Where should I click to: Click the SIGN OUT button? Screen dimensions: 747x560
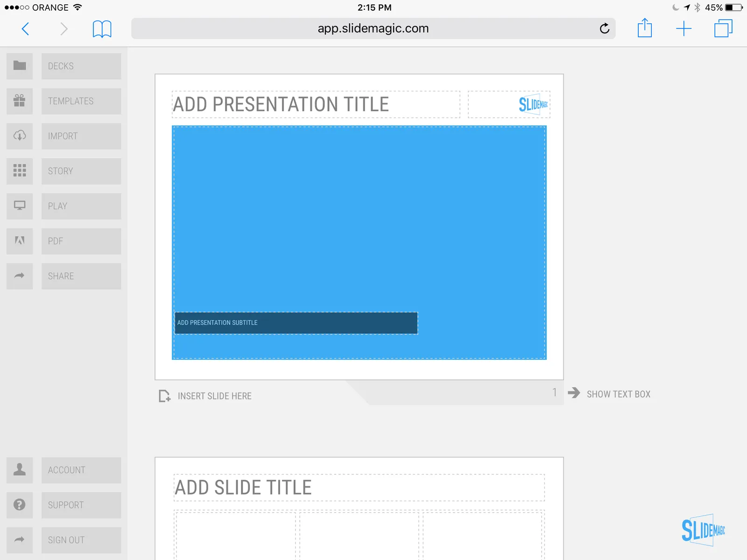81,540
